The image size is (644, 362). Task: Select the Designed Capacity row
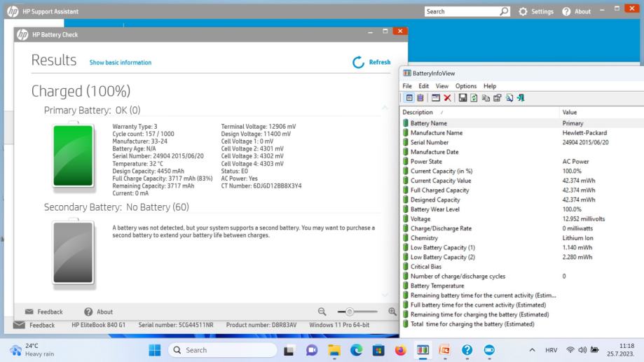point(522,200)
